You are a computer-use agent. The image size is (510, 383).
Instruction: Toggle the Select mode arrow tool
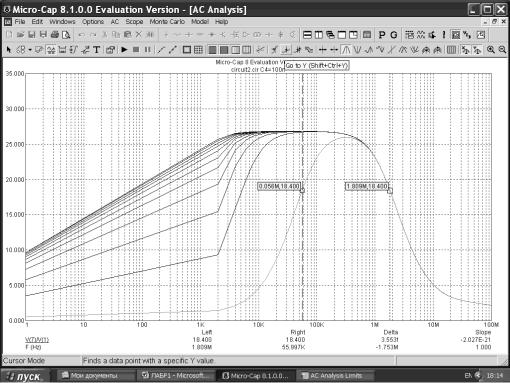[9, 50]
